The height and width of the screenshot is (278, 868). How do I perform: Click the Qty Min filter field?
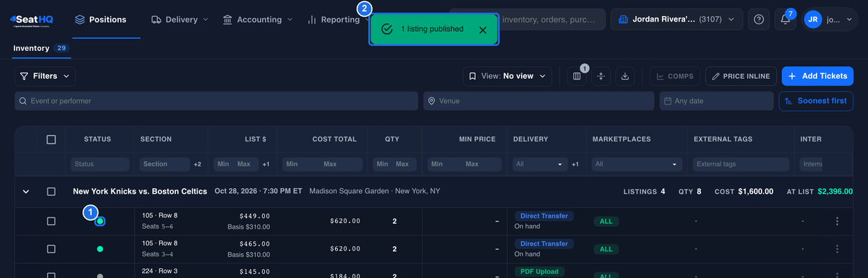tap(383, 164)
